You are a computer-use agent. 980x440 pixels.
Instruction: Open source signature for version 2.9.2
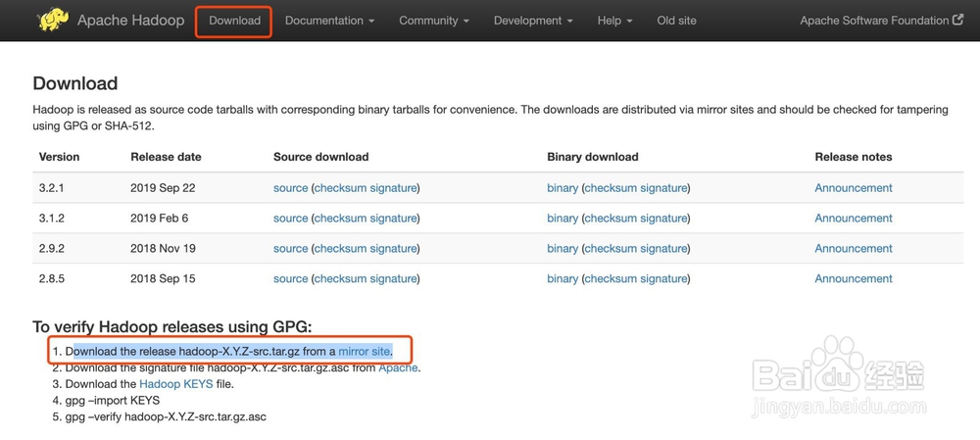coord(393,248)
